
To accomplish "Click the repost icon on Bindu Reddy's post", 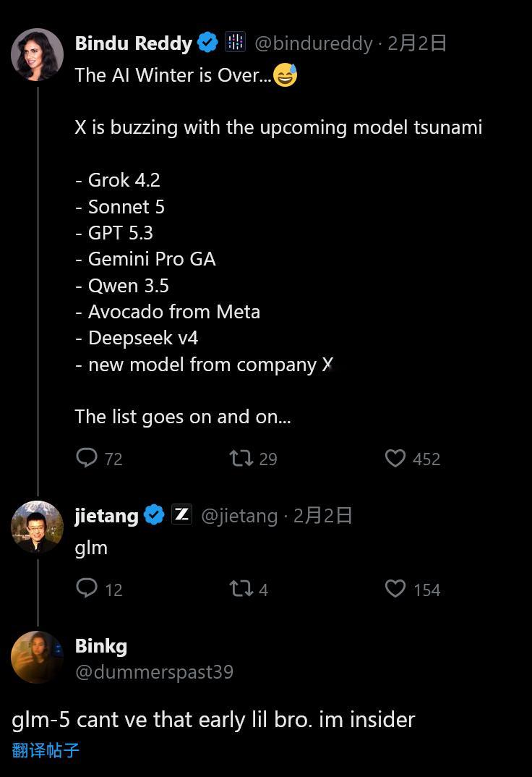I will point(241,458).
